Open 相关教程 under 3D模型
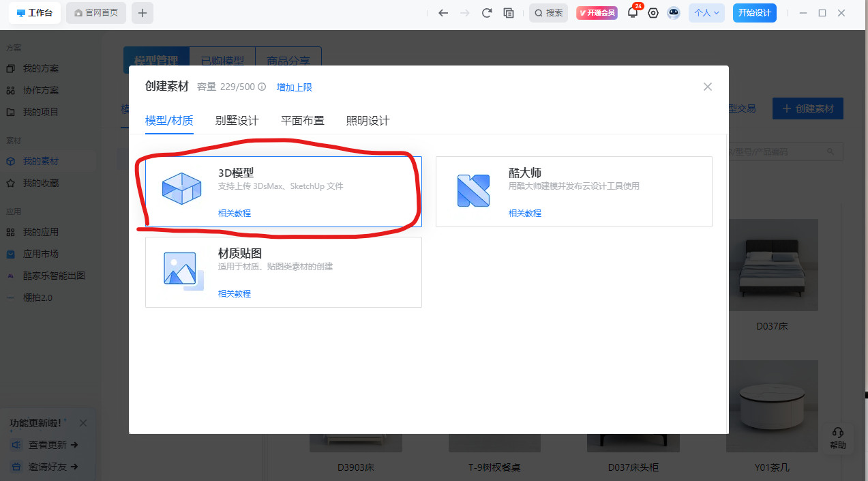Viewport: 868px width, 481px height. [235, 213]
